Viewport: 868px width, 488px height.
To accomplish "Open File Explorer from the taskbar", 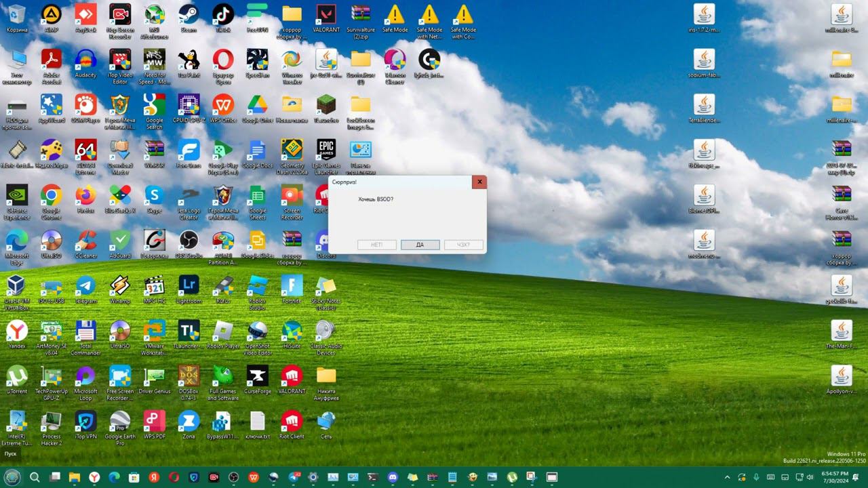I will click(75, 477).
